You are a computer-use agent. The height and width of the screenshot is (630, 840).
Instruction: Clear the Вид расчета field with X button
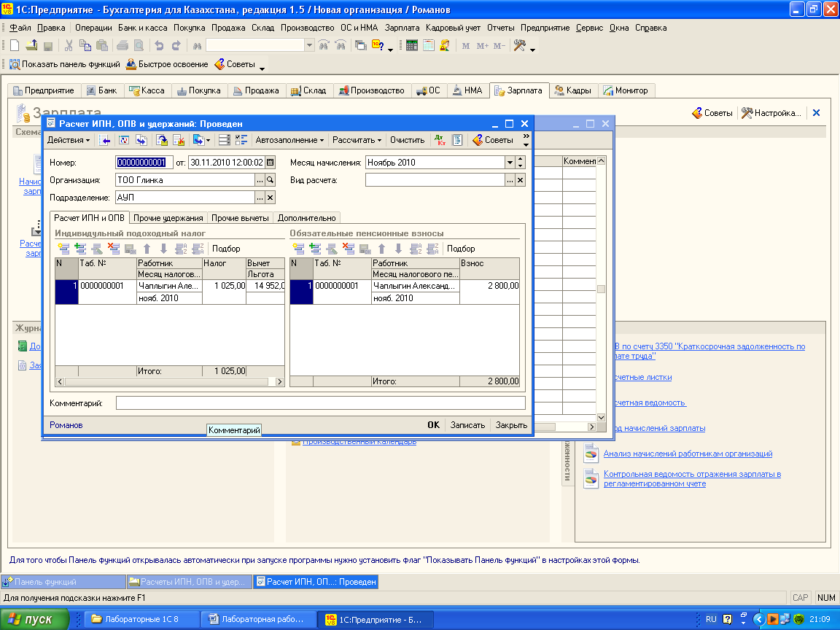[520, 180]
